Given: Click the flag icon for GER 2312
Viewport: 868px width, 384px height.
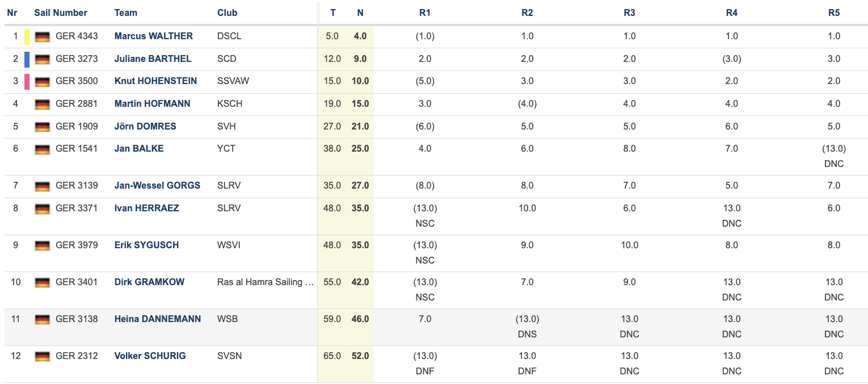Looking at the screenshot, I should [x=42, y=357].
